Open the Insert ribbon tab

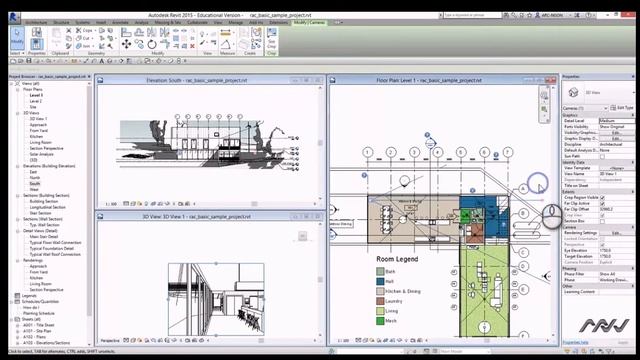point(101,22)
